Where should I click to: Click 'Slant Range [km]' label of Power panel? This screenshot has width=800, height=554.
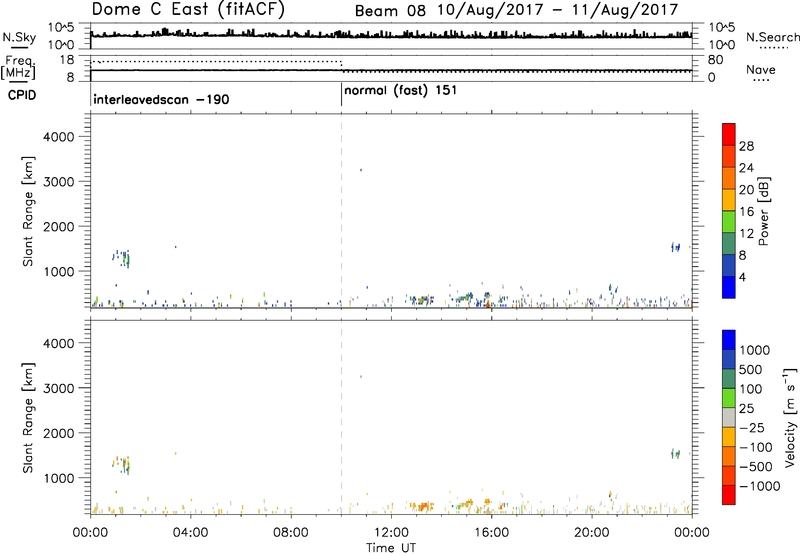point(28,212)
